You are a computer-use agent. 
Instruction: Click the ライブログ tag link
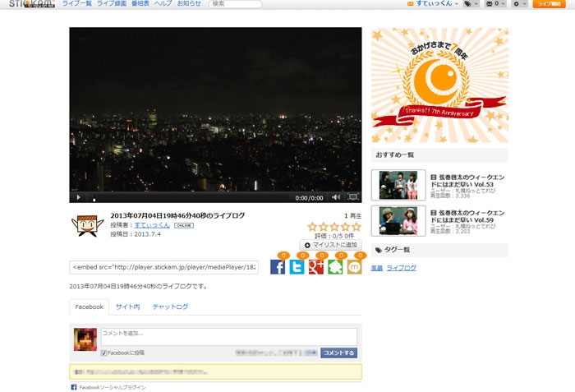coord(402,268)
